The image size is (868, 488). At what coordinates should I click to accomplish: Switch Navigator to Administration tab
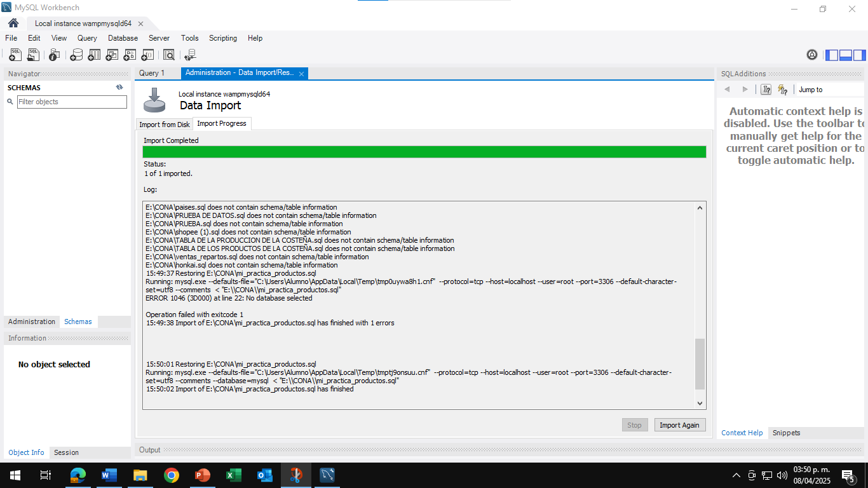(32, 322)
